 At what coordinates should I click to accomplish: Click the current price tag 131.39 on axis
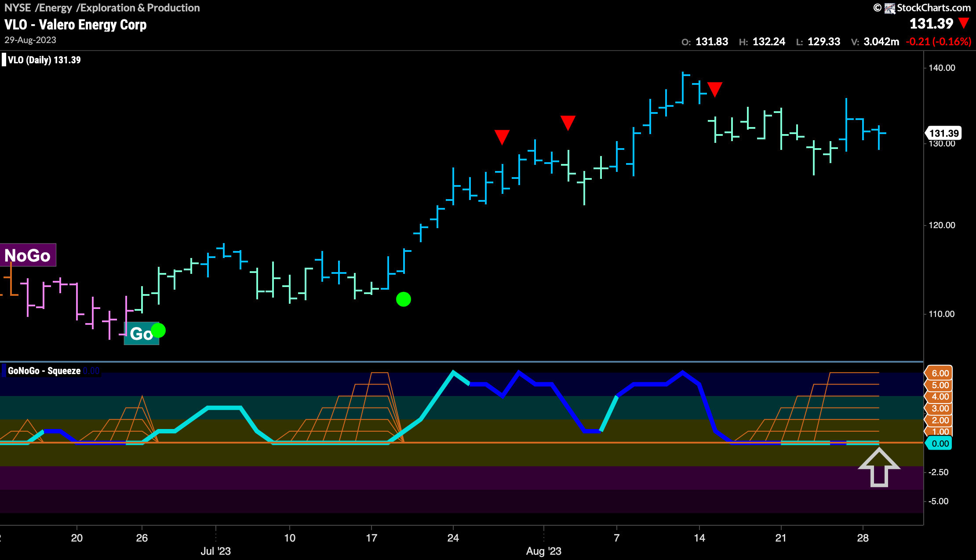(943, 133)
